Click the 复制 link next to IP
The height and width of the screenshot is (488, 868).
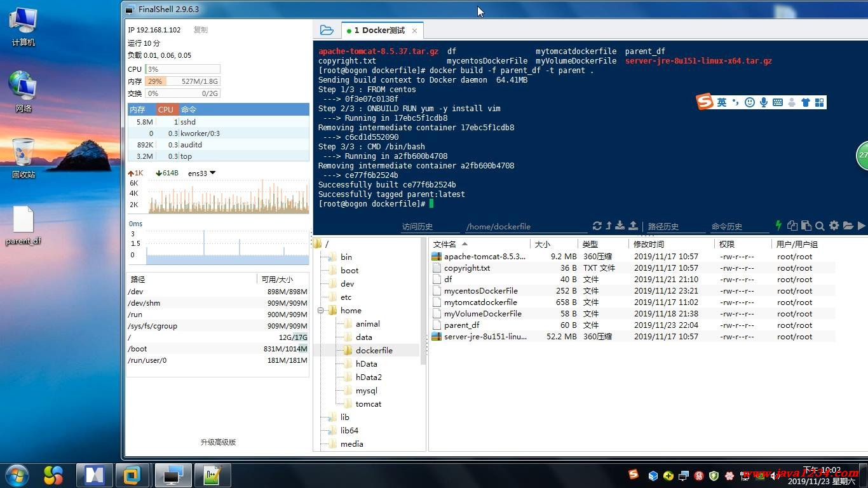point(201,30)
